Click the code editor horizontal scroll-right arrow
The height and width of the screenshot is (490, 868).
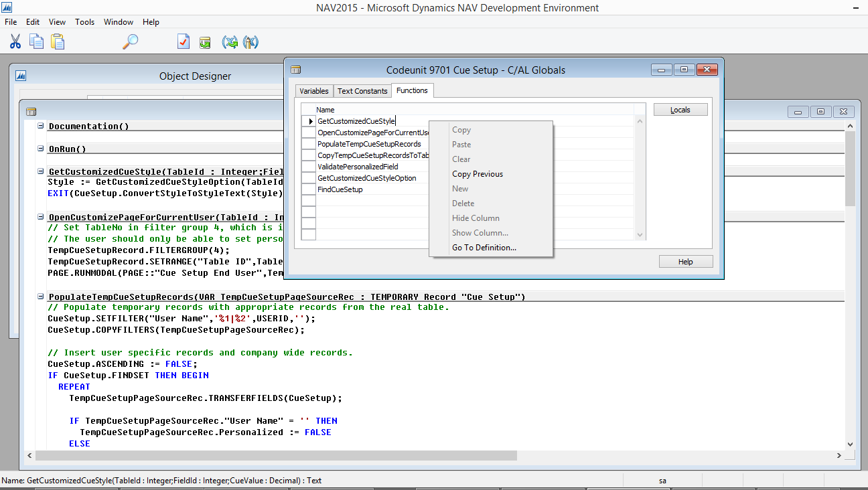tap(839, 455)
